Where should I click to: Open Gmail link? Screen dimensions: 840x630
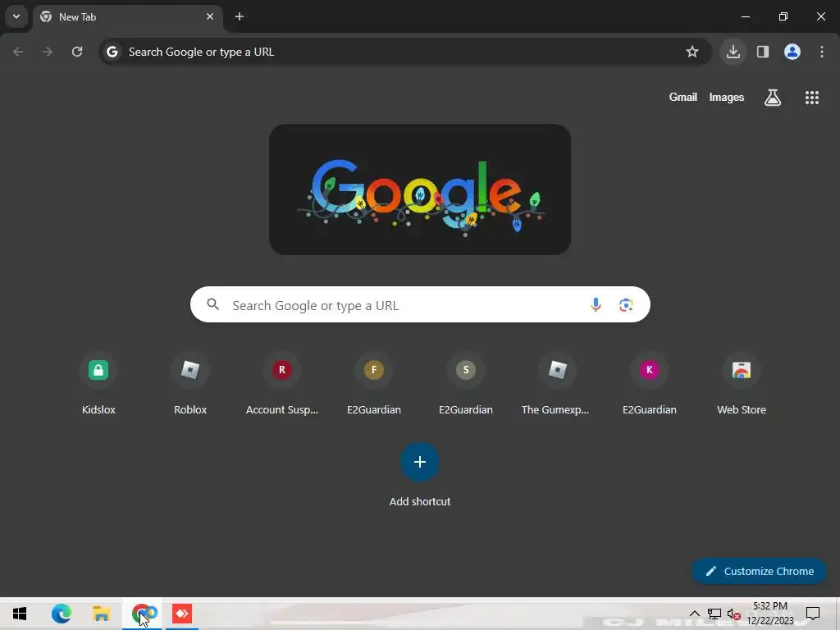tap(683, 98)
